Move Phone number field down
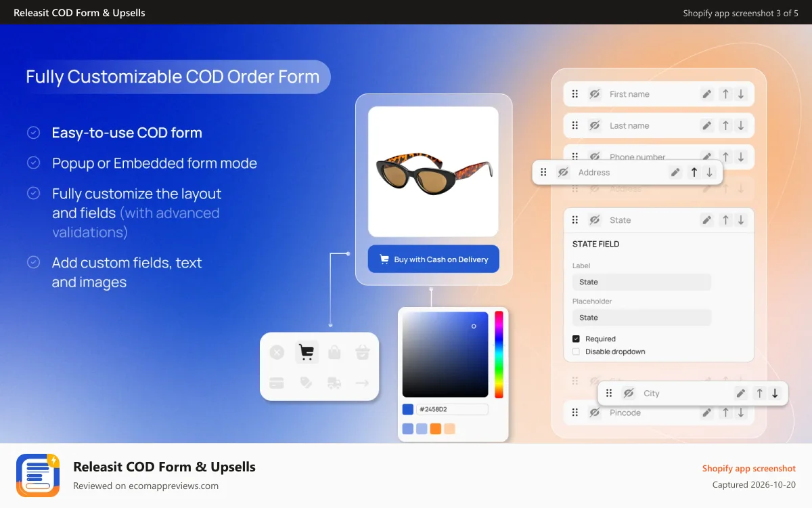812x508 pixels. point(741,156)
